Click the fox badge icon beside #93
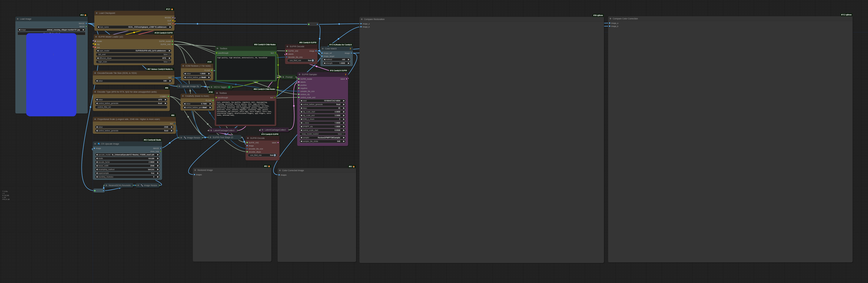The width and height of the screenshot is (868, 283). (x=269, y=166)
